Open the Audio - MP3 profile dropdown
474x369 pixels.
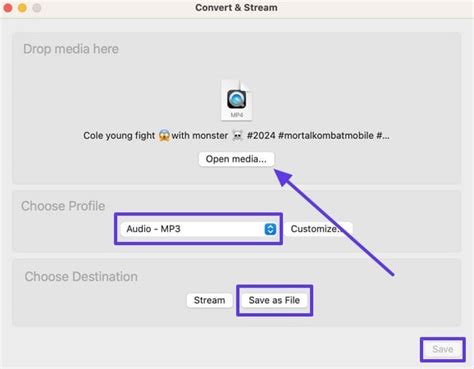click(199, 229)
